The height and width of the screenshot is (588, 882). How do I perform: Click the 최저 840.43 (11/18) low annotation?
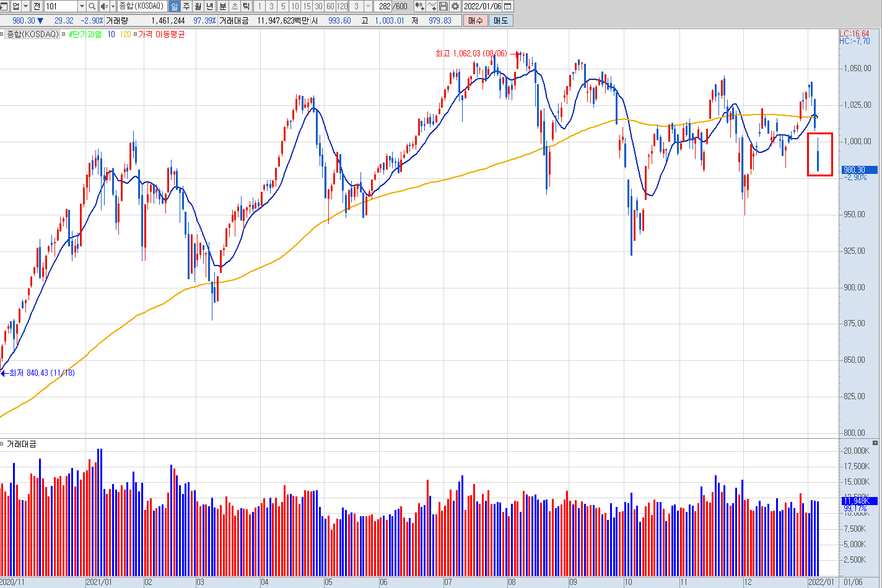(x=41, y=373)
